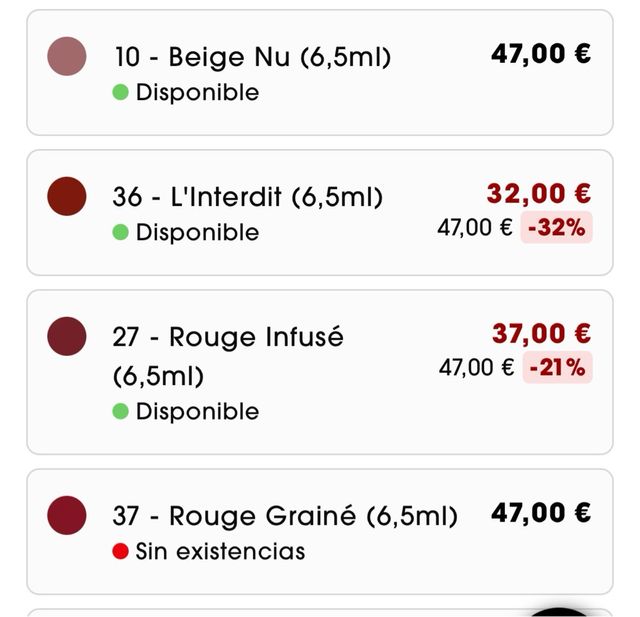Viewport: 640px width, 617px height.
Task: Click the 37,00 € sale price
Action: (x=540, y=333)
